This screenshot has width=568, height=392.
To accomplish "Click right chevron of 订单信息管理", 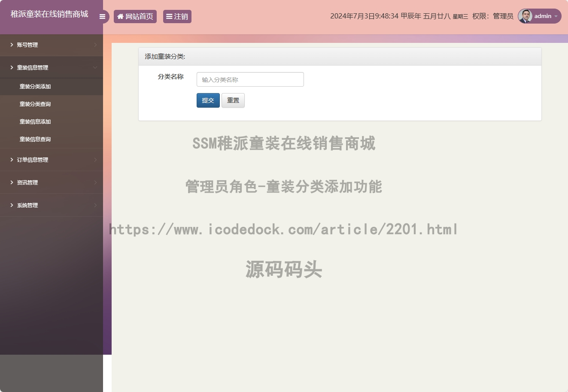I will pyautogui.click(x=95, y=160).
